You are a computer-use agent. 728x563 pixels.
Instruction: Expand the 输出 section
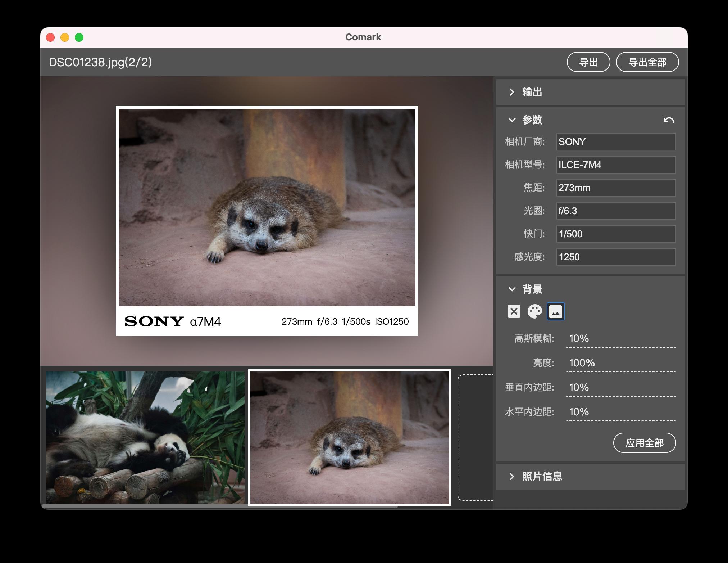[x=590, y=92]
